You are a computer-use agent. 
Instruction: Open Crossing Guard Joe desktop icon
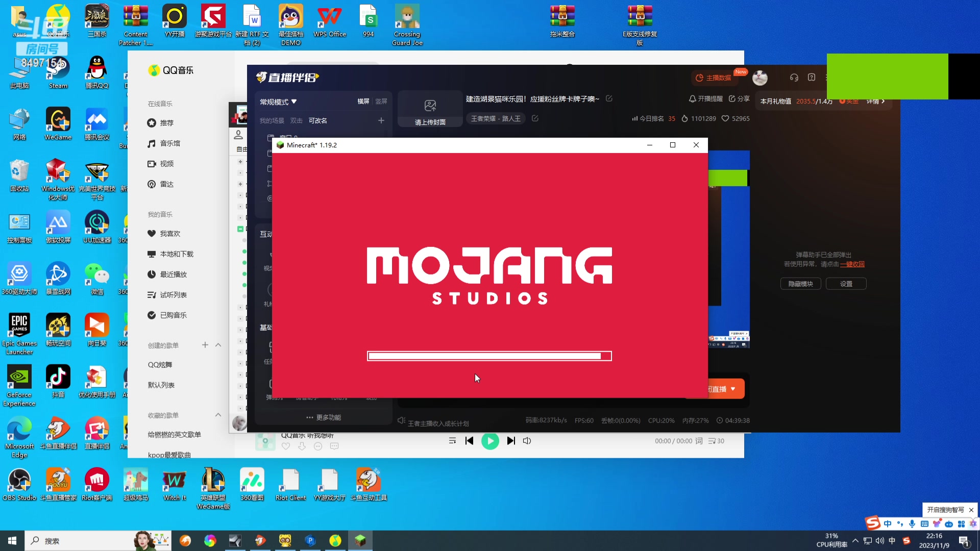(x=407, y=25)
